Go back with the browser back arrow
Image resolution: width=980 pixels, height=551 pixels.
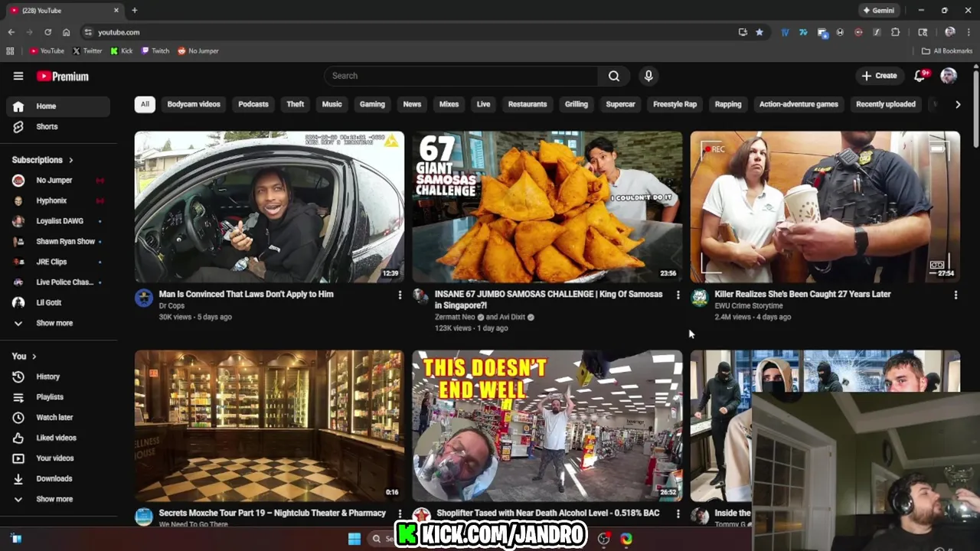(x=11, y=32)
